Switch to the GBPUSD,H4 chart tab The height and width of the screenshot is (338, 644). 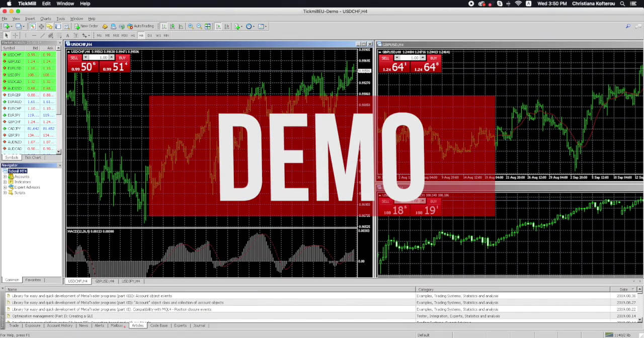coord(105,281)
